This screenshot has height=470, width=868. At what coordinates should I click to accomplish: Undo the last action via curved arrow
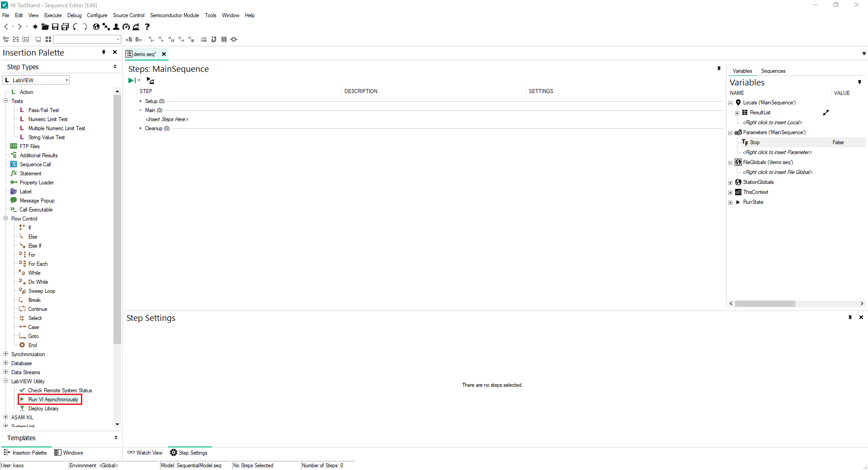[75, 27]
